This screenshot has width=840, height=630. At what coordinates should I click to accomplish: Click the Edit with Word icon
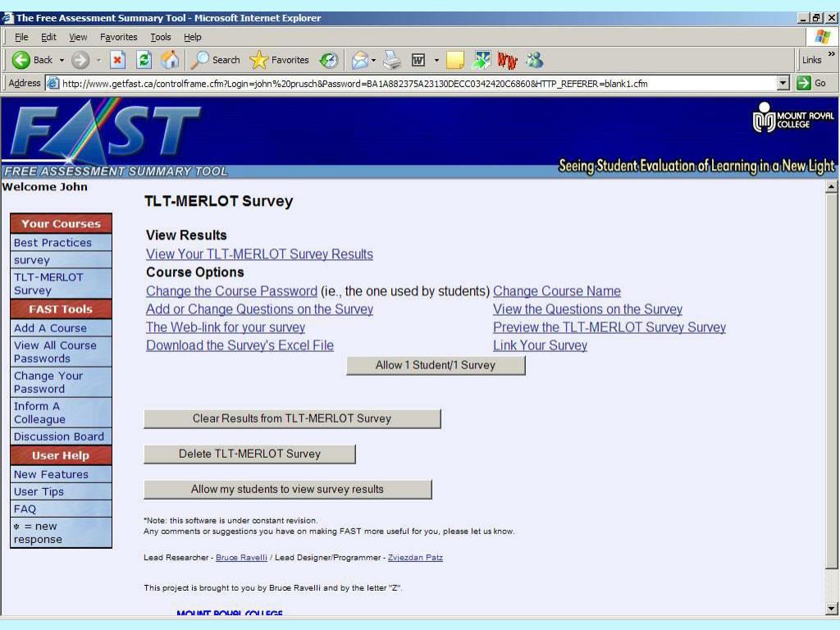(x=418, y=60)
